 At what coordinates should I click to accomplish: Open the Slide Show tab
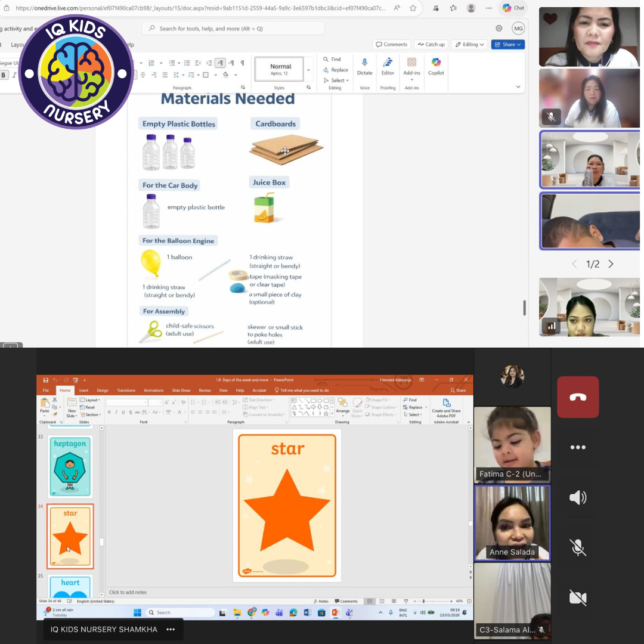[181, 391]
